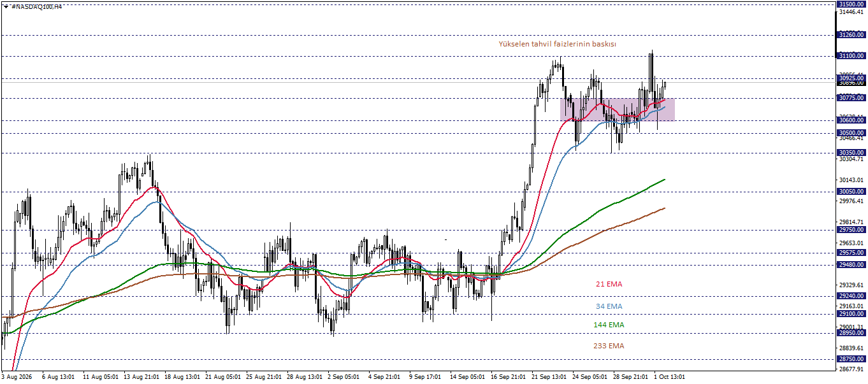Click the 28677.91 price scale value

tap(851, 369)
